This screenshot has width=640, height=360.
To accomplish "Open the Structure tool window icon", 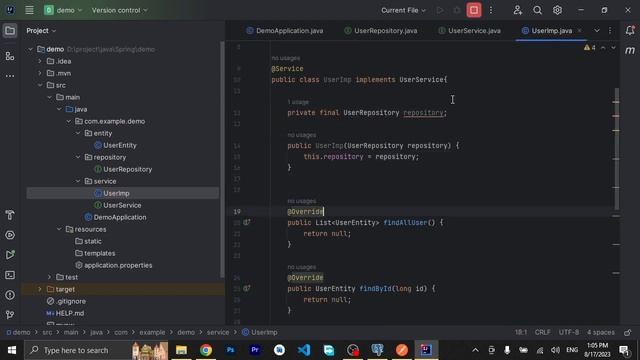I will [x=10, y=56].
